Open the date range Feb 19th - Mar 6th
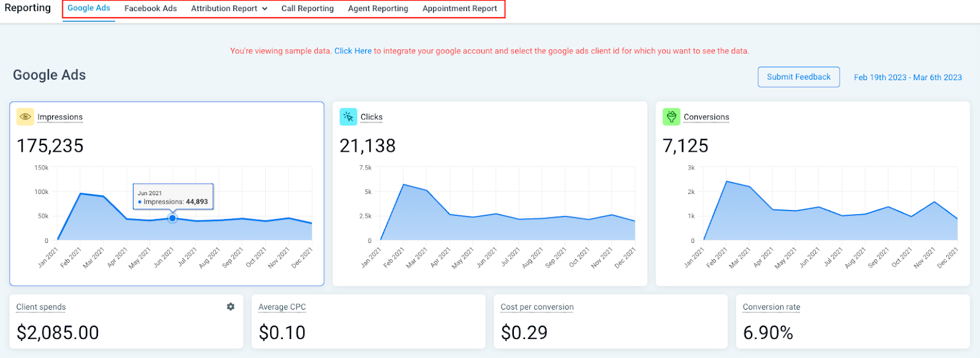 [908, 77]
